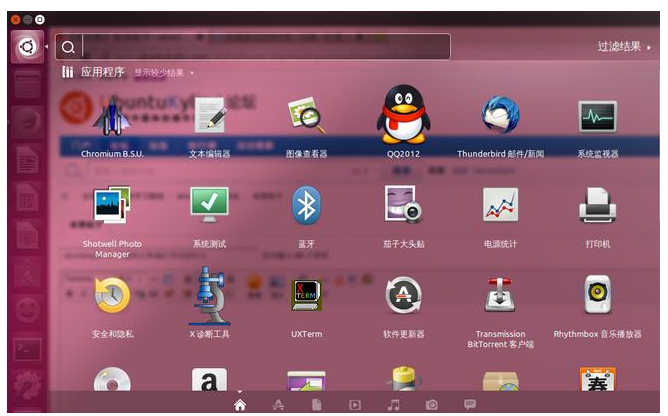Open the 系统监视器 system monitor
This screenshot has height=416, width=668.
[597, 116]
